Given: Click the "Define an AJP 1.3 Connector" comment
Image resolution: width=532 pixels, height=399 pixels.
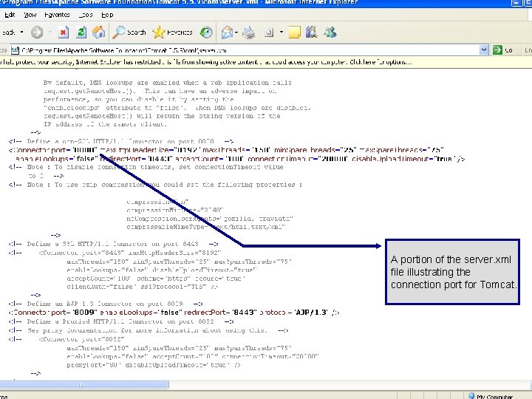Looking at the screenshot, I should tap(106, 304).
